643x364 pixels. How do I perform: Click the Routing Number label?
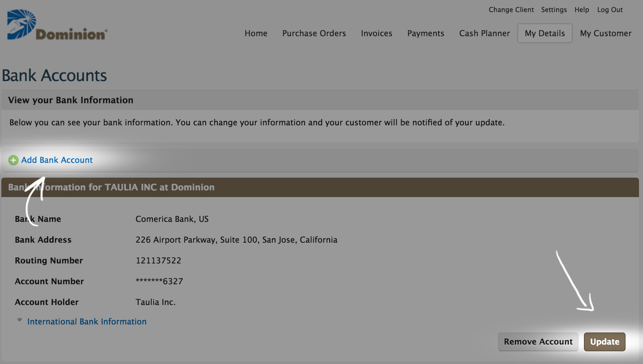click(49, 260)
